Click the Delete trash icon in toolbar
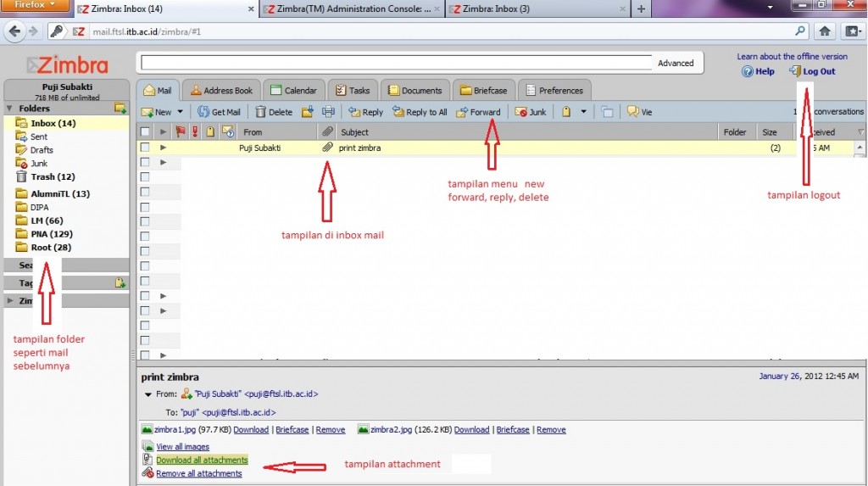868x486 pixels. point(261,112)
